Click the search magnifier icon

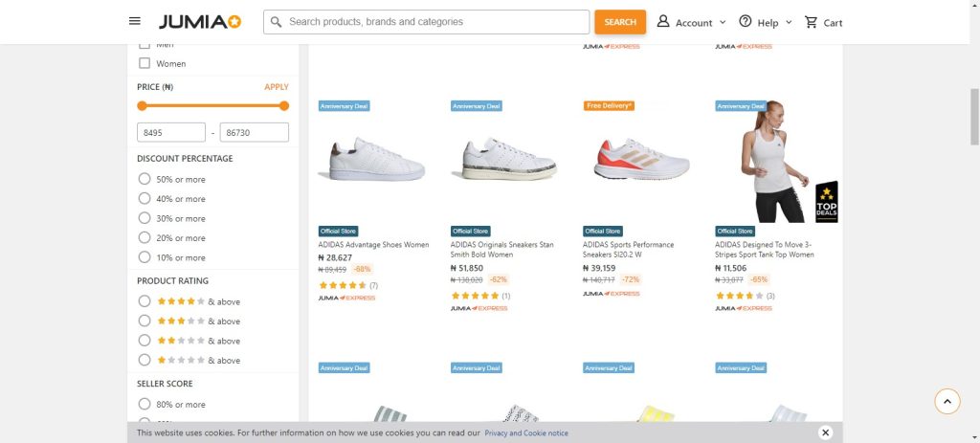tap(276, 22)
